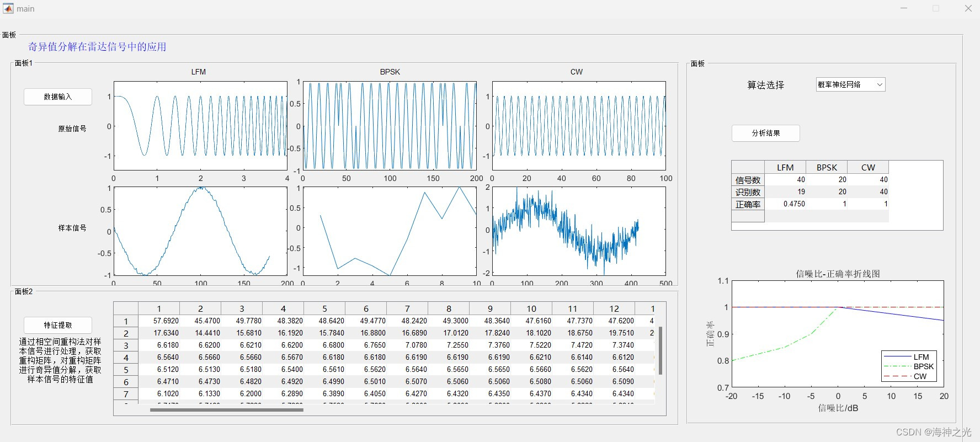Open the 算法选择 algorithm dropdown
Image resolution: width=980 pixels, height=442 pixels.
coord(850,84)
